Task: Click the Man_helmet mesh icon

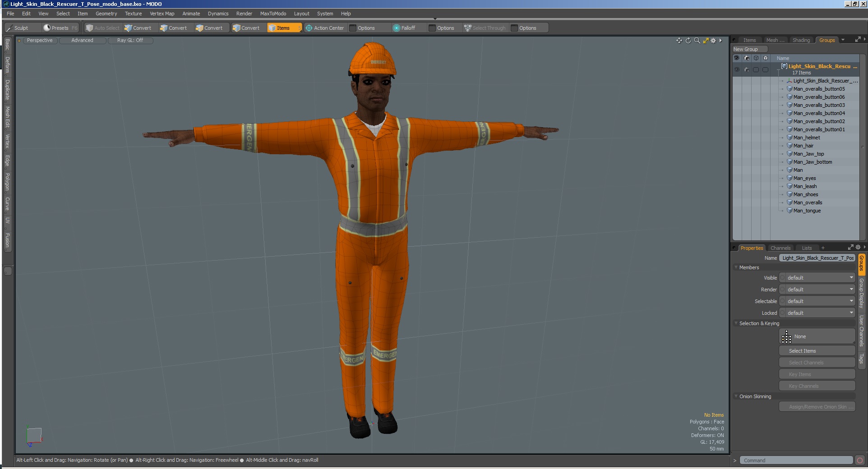Action: click(x=790, y=138)
